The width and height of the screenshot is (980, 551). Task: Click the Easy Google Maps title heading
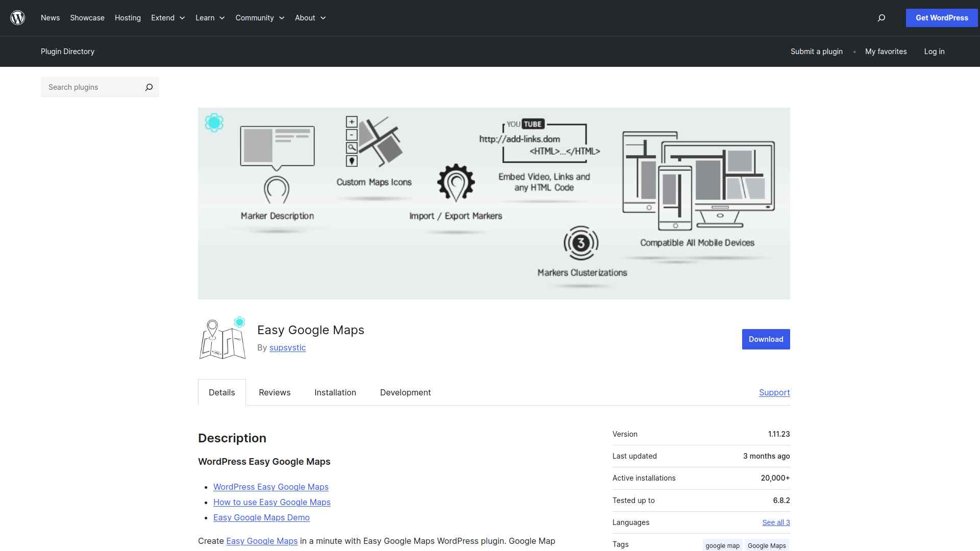click(x=311, y=330)
